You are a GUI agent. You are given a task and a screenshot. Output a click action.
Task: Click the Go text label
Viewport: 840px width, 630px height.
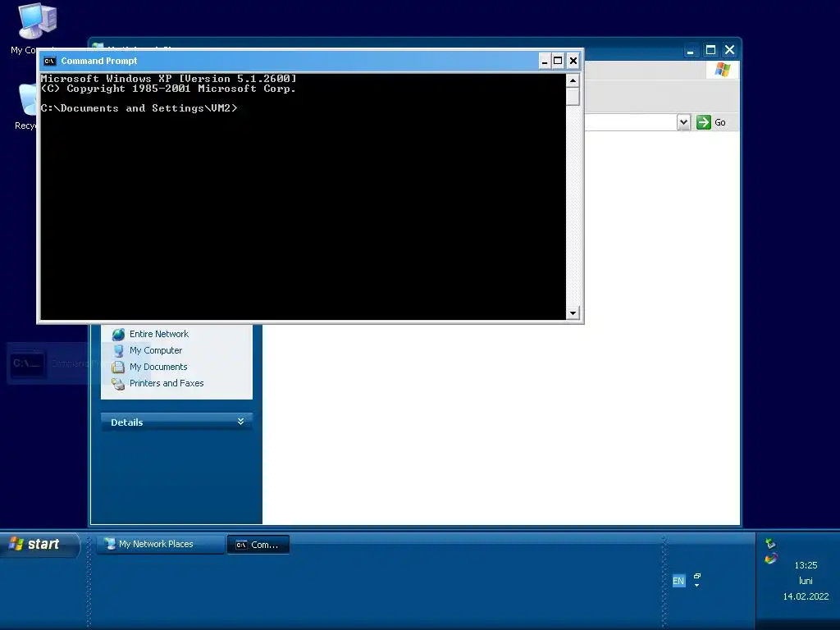720,123
